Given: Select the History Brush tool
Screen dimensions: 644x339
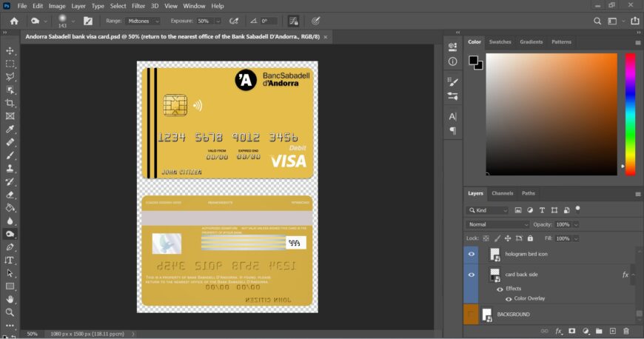Looking at the screenshot, I should (10, 181).
